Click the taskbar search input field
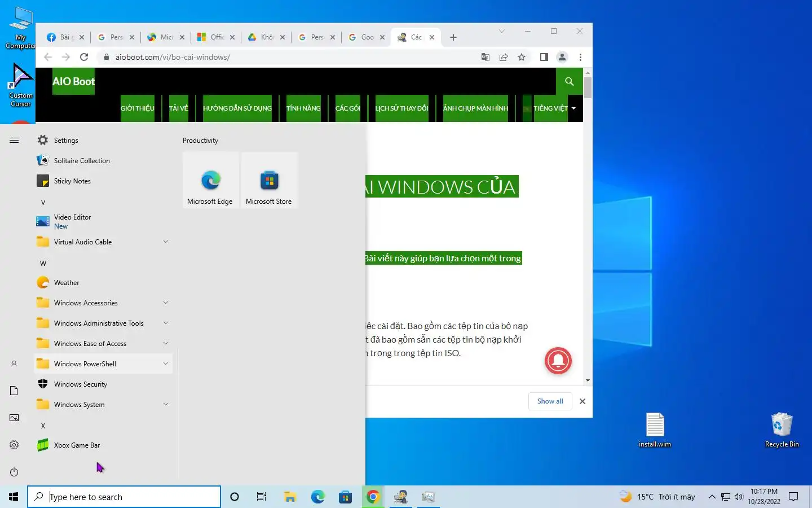Viewport: 812px width, 508px height. [x=124, y=497]
